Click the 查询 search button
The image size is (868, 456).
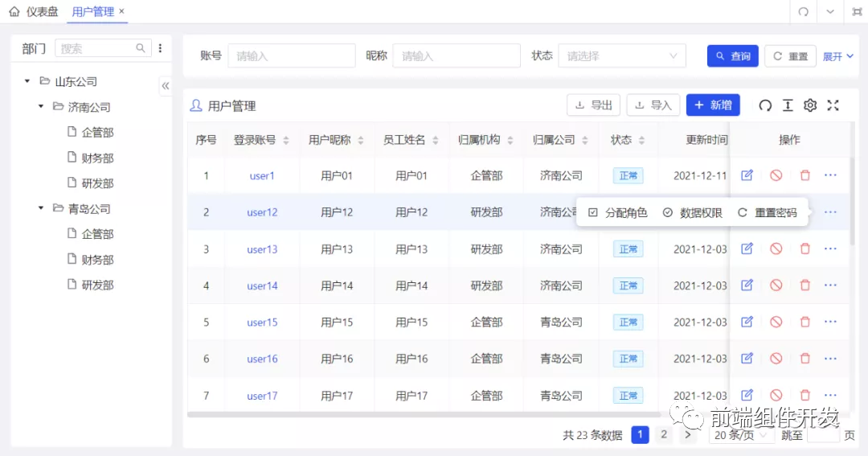click(x=732, y=56)
